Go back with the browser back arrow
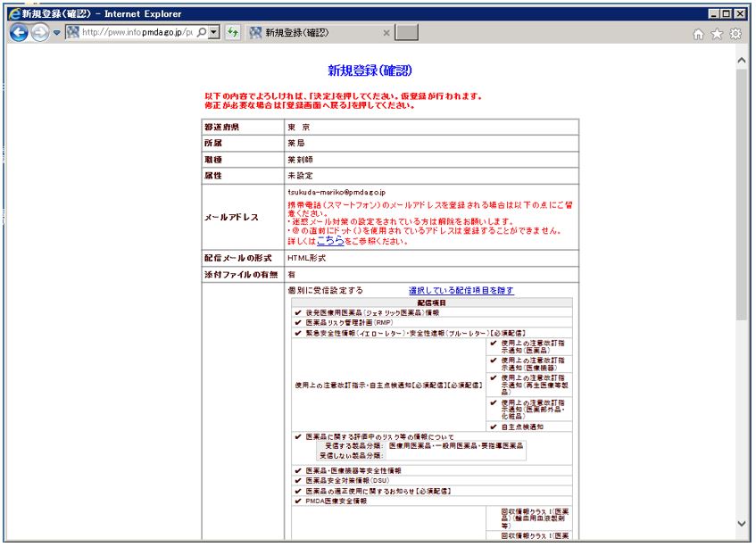The width and height of the screenshot is (756, 547). [x=19, y=33]
